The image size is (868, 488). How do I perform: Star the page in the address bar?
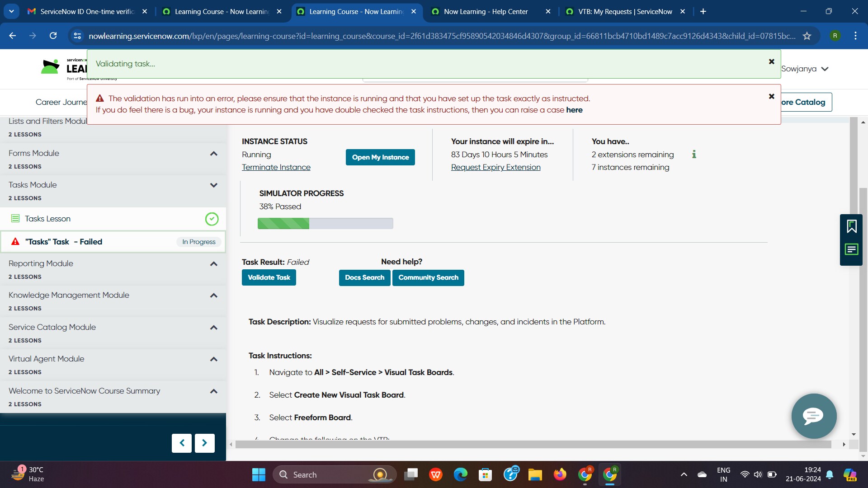[807, 36]
